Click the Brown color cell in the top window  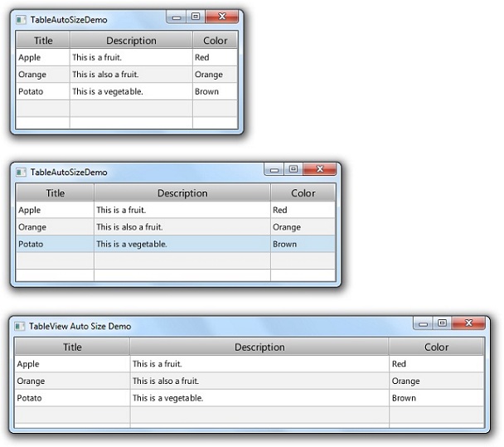(x=206, y=91)
